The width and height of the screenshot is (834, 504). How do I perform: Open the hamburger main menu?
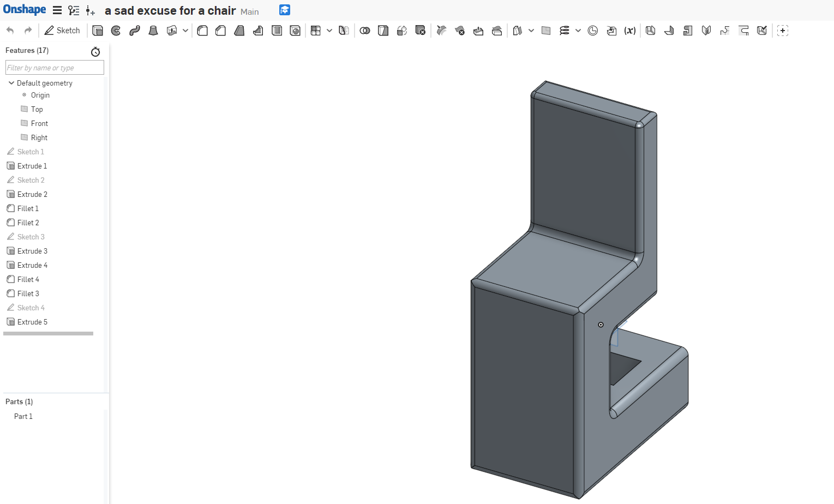pos(57,10)
